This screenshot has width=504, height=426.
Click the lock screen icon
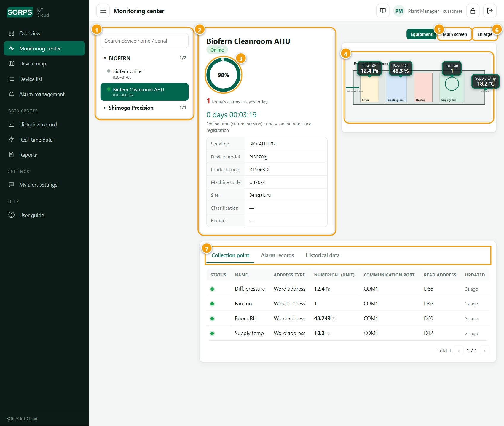473,11
